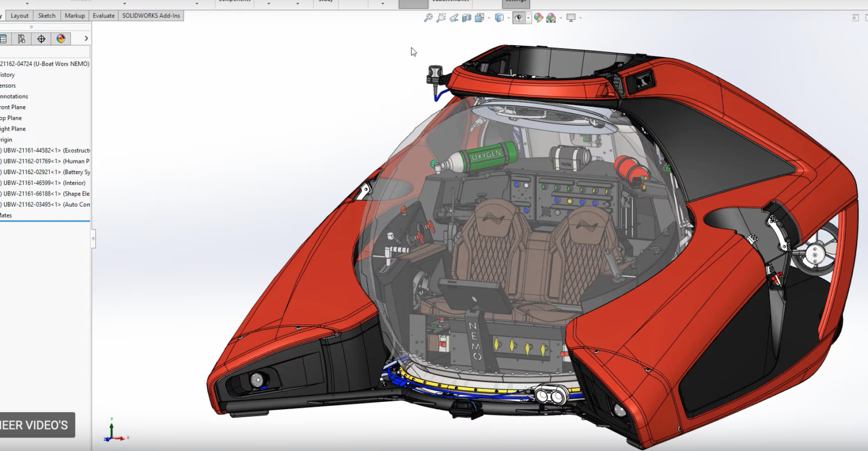Click the Previous View icon
This screenshot has height=451, width=868.
coord(454,18)
